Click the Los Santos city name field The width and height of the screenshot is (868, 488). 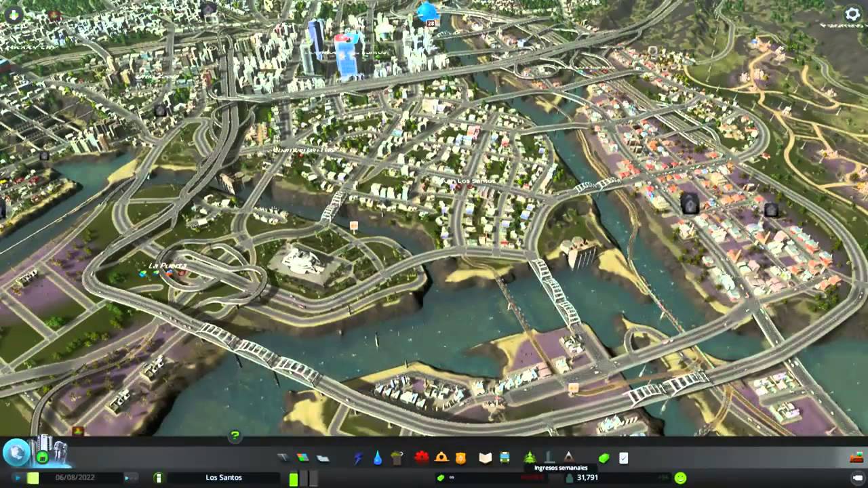(x=224, y=478)
